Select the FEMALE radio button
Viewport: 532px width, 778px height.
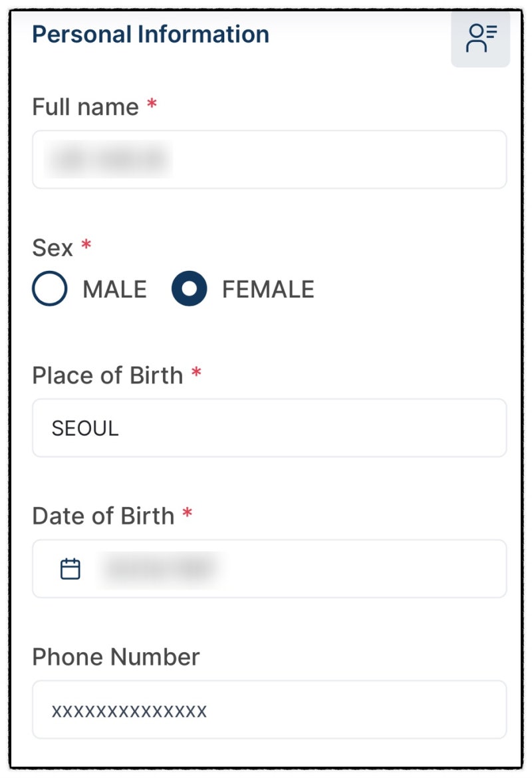[x=189, y=288]
